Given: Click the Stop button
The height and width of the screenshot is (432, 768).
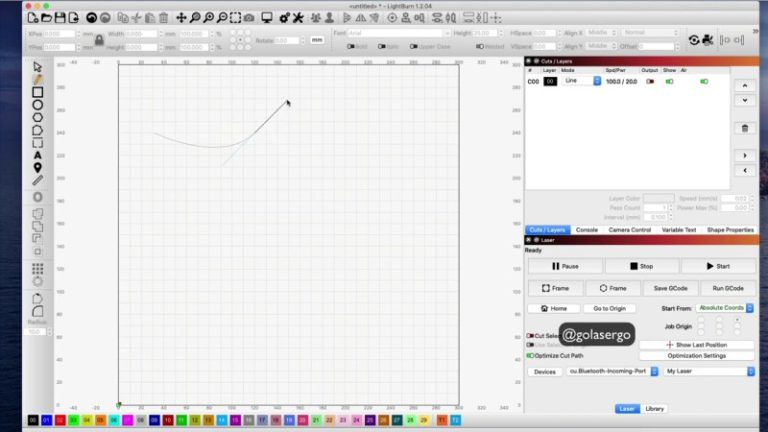Looking at the screenshot, I should pyautogui.click(x=642, y=266).
